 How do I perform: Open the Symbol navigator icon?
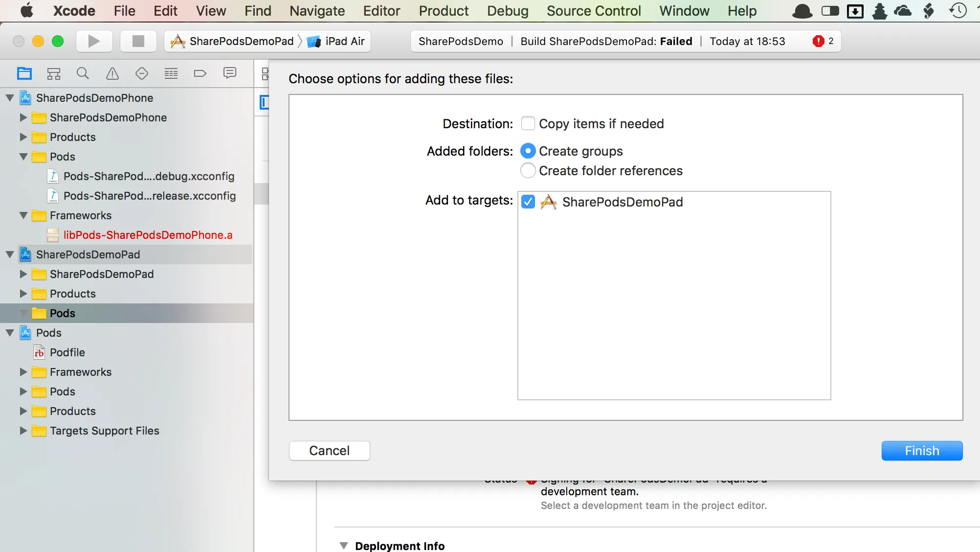(x=54, y=73)
